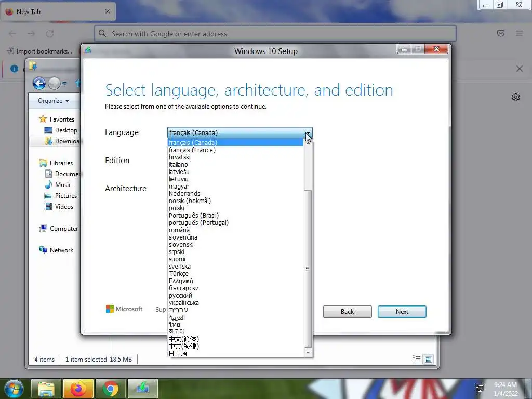The image size is (532, 399).
Task: Select Downloads folder in Explorer sidebar
Action: (x=62, y=141)
